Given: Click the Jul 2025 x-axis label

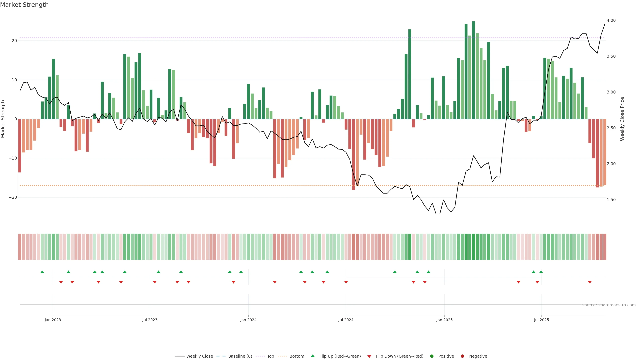Looking at the screenshot, I should [x=541, y=320].
